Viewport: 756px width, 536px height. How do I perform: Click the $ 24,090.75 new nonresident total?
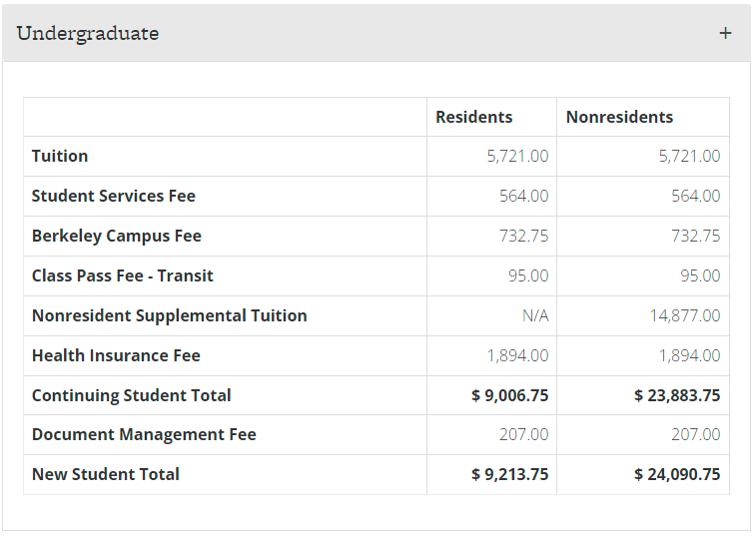tap(677, 474)
